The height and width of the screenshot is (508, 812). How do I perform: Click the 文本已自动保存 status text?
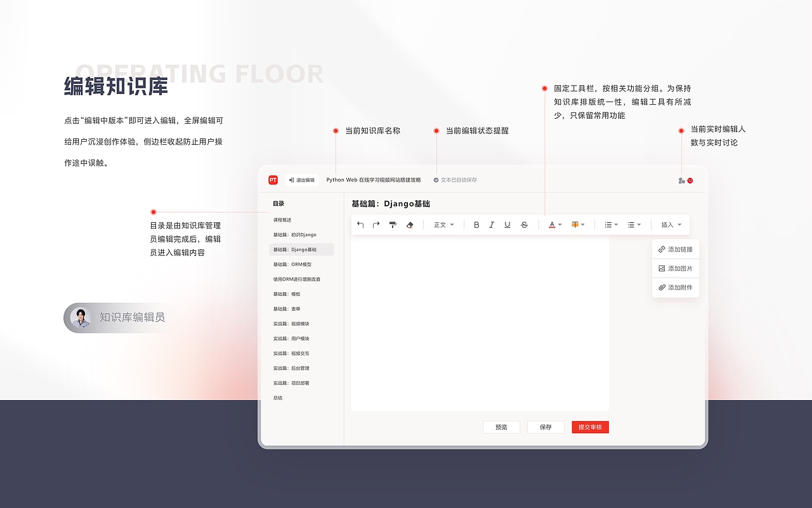coord(459,180)
